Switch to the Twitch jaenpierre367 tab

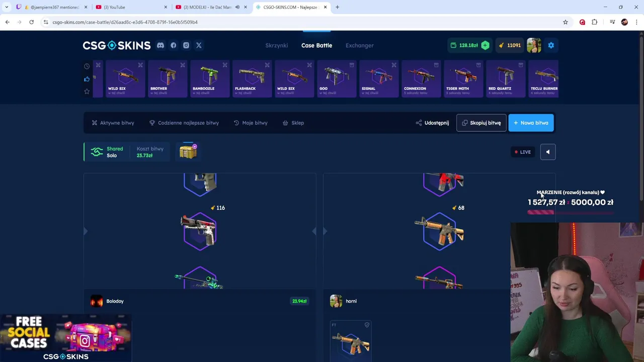52,7
